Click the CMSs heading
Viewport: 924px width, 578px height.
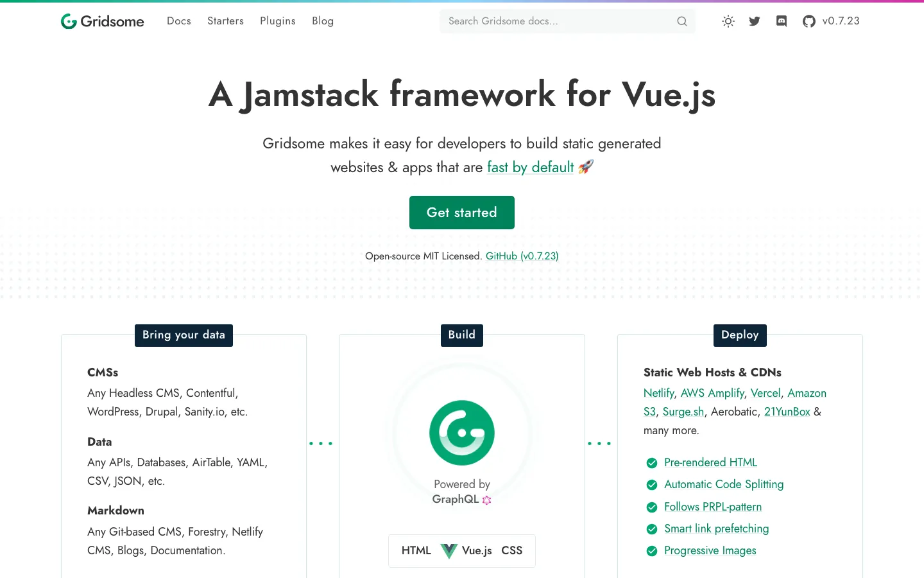[103, 372]
